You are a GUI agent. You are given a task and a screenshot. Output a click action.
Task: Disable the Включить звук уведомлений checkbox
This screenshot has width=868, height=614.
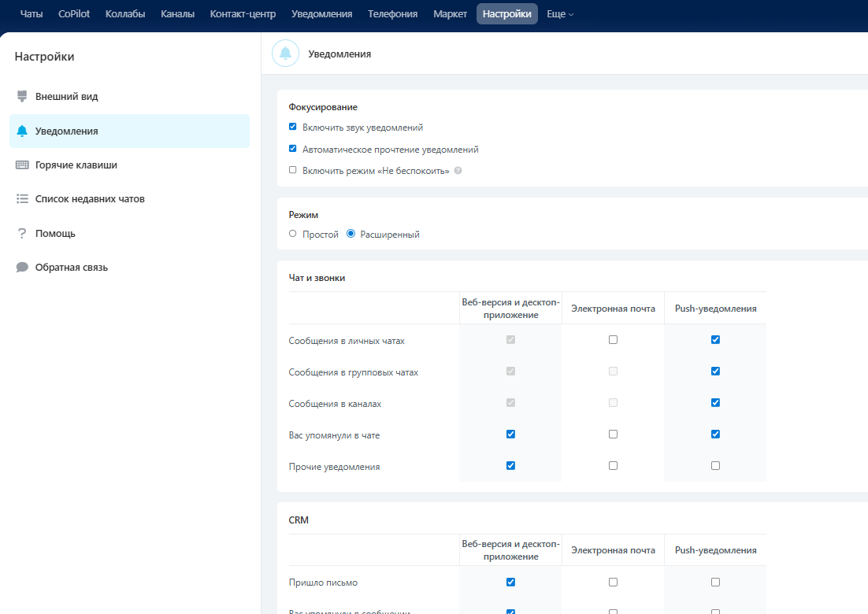[x=293, y=127]
